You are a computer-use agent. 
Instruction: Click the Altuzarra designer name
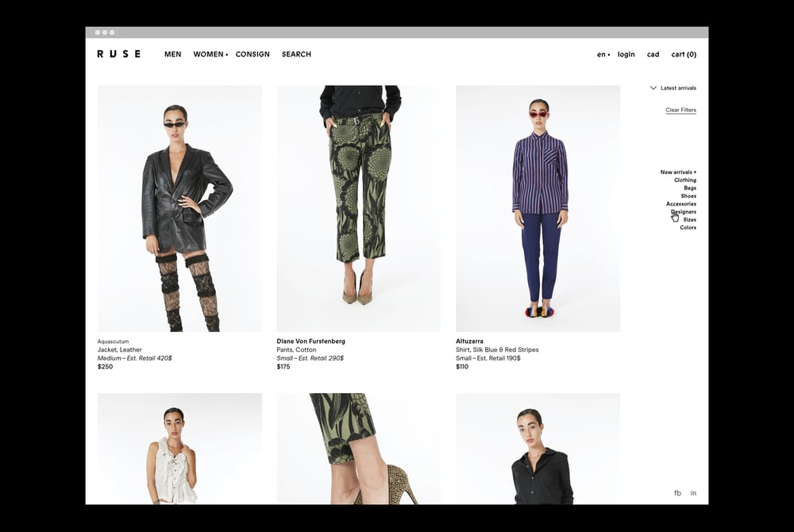point(469,341)
